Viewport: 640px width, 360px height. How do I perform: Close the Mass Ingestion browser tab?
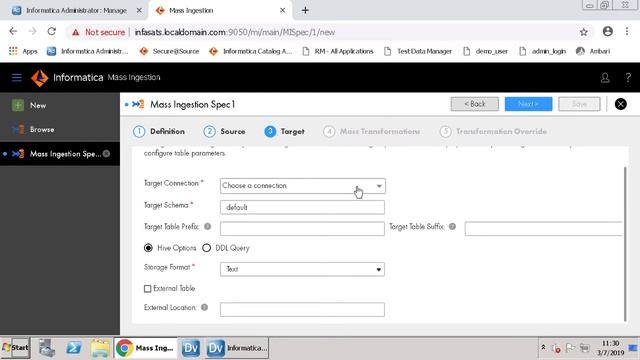point(282,10)
